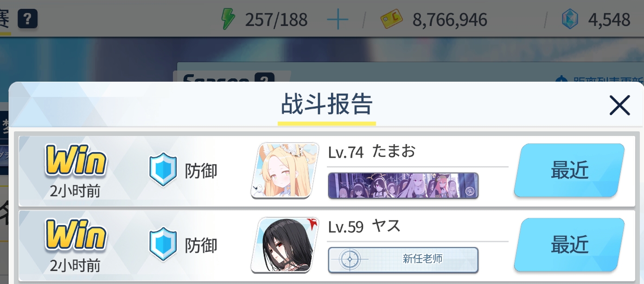Select the たまお group photo title banner
The image size is (644, 284).
pyautogui.click(x=403, y=186)
